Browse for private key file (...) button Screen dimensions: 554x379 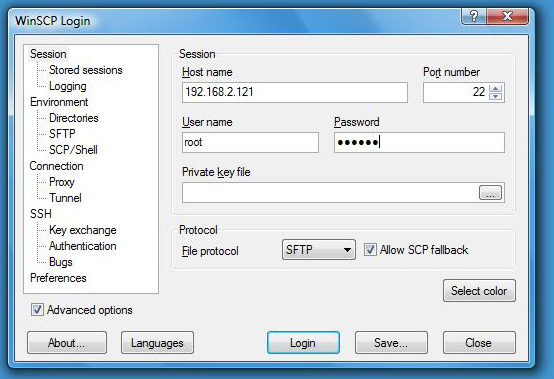[x=490, y=193]
